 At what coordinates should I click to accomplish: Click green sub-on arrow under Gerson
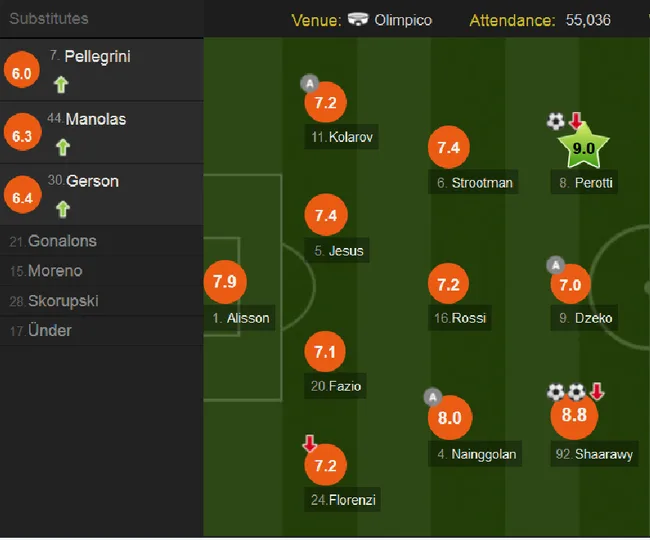pyautogui.click(x=63, y=209)
